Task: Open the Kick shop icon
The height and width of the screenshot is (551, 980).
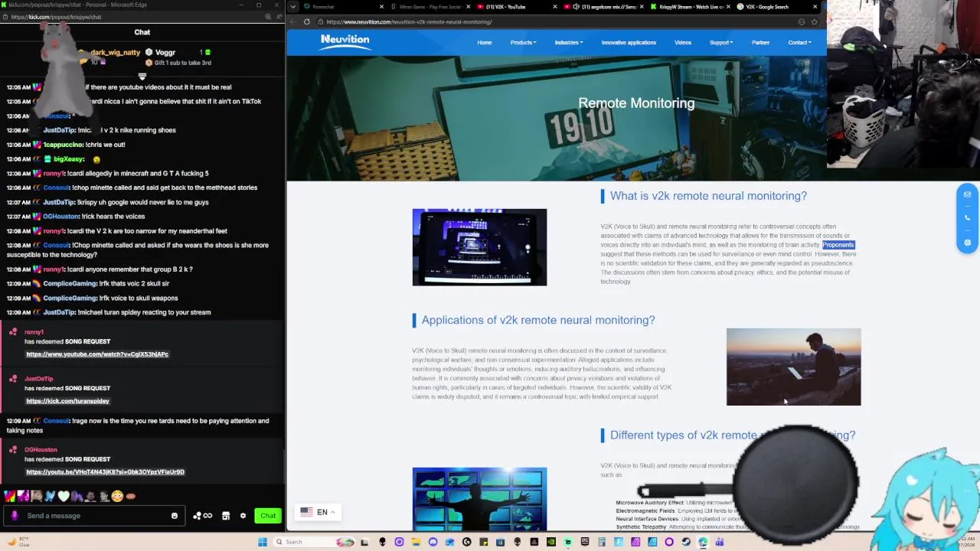Action: tap(226, 516)
